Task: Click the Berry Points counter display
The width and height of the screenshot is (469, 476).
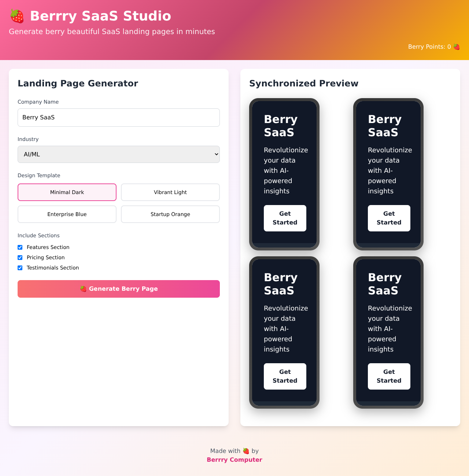Action: point(434,47)
